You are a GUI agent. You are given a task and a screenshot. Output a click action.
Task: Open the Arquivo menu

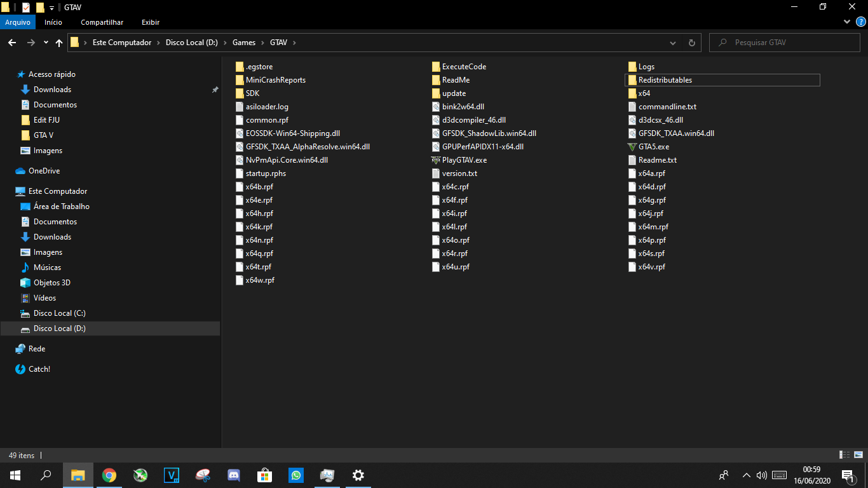18,22
